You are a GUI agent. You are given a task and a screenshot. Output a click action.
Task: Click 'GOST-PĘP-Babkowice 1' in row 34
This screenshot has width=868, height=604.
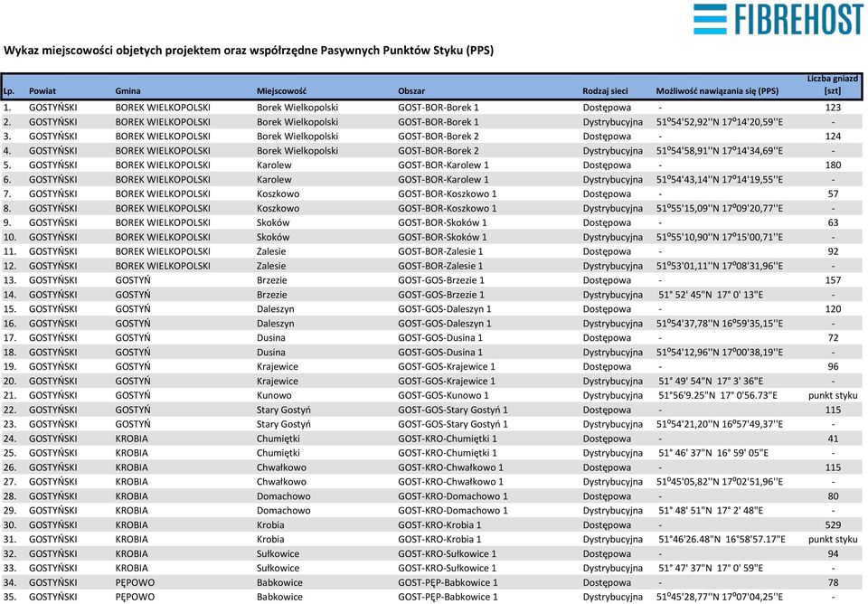pyautogui.click(x=448, y=582)
